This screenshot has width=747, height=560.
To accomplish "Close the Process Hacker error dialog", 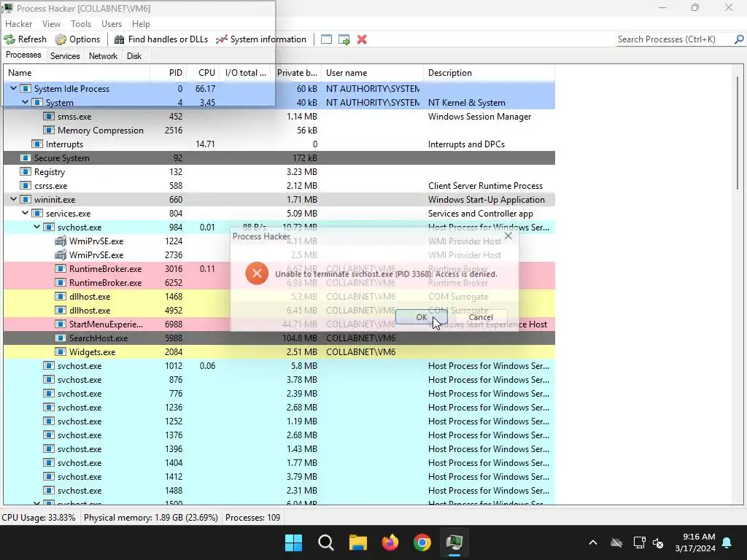I will pyautogui.click(x=508, y=236).
